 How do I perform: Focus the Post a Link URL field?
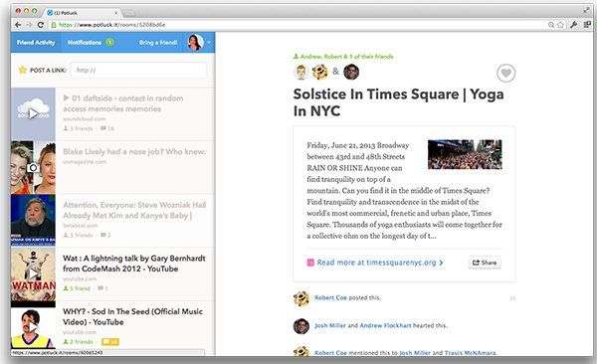(138, 70)
